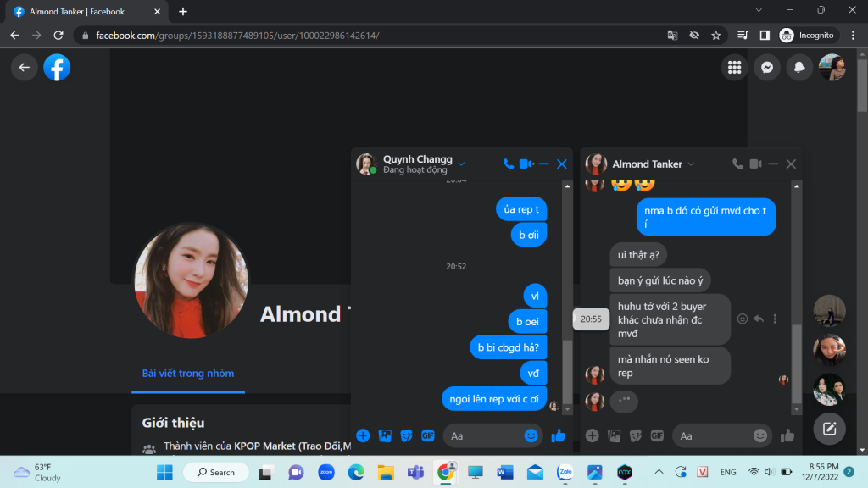Open more actions plus icon in Quynh Changg chat
The width and height of the screenshot is (868, 488).
coord(363,436)
